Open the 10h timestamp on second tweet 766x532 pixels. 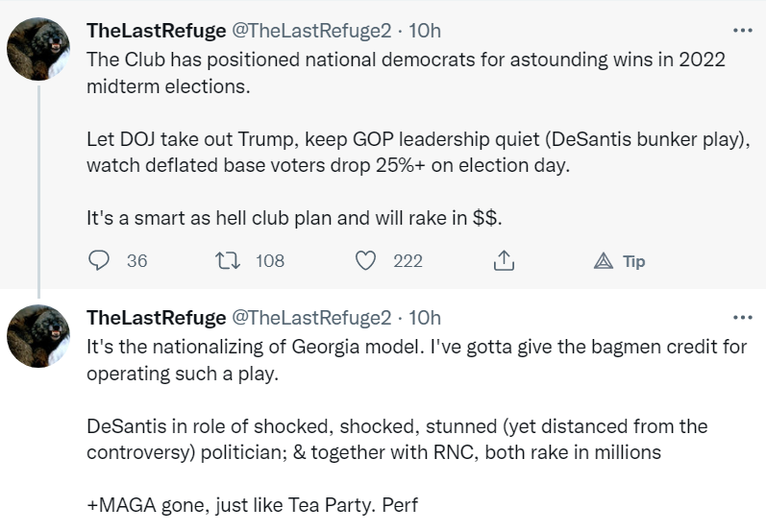(426, 318)
